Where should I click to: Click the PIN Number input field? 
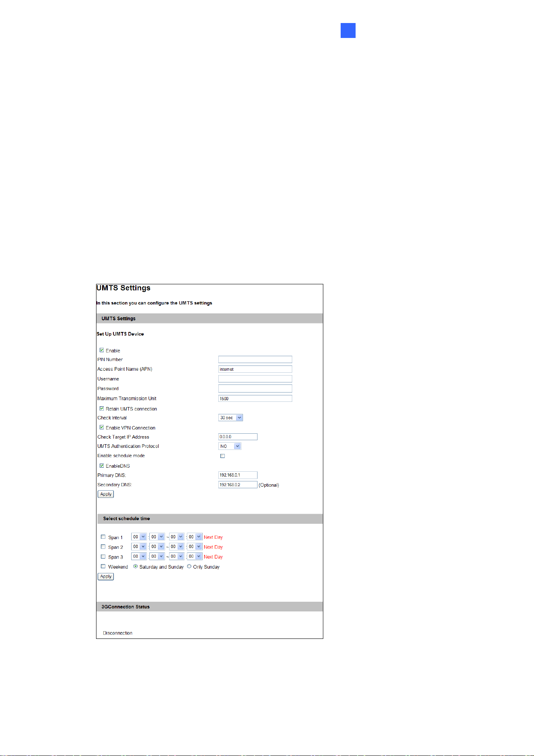(x=255, y=359)
